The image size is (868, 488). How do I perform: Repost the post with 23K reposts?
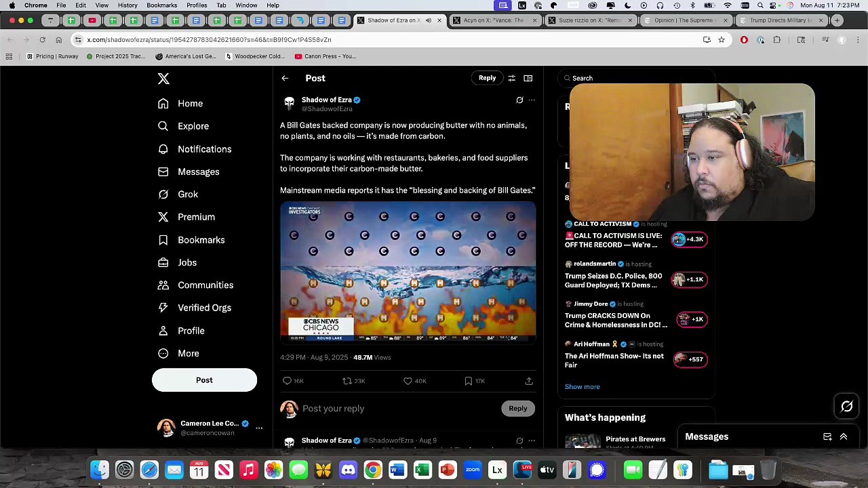point(347,381)
